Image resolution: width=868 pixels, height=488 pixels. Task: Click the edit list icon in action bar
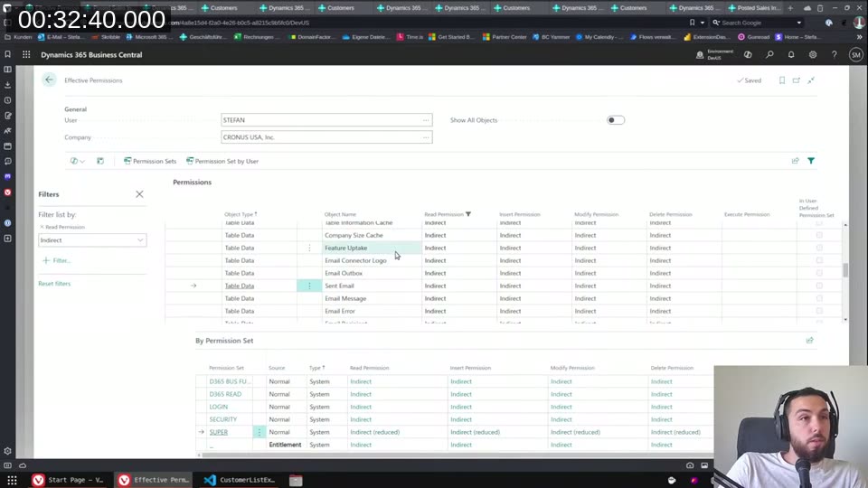[x=100, y=161]
